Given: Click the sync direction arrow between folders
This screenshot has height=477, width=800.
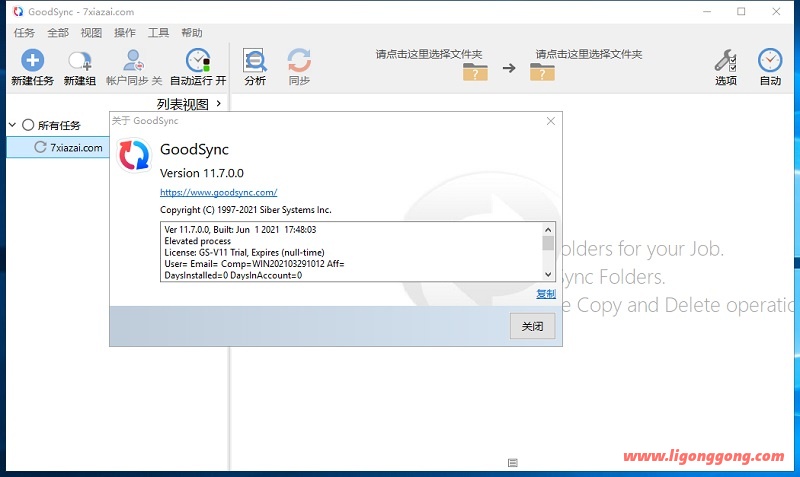Looking at the screenshot, I should 509,68.
